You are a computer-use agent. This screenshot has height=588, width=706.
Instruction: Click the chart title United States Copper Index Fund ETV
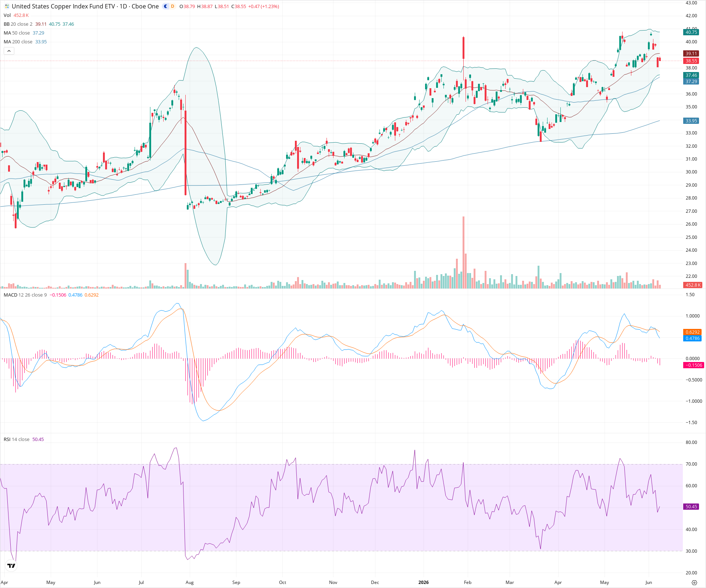[x=63, y=6]
